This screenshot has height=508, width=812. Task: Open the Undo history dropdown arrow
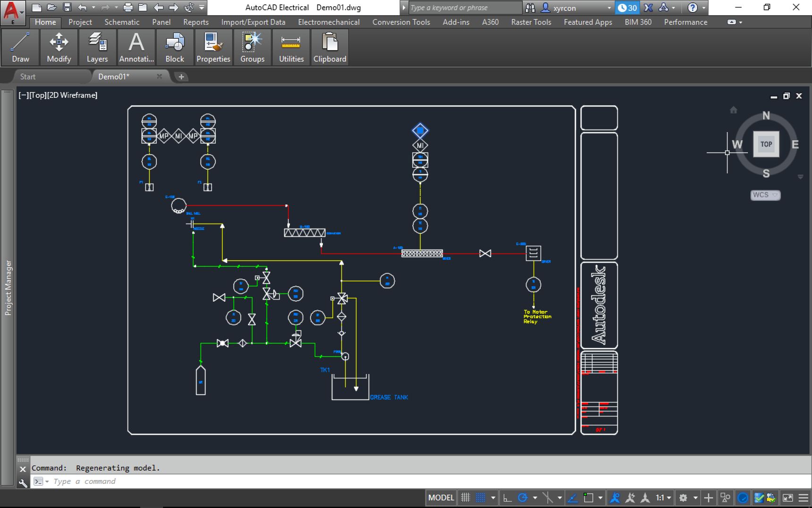pos(93,8)
